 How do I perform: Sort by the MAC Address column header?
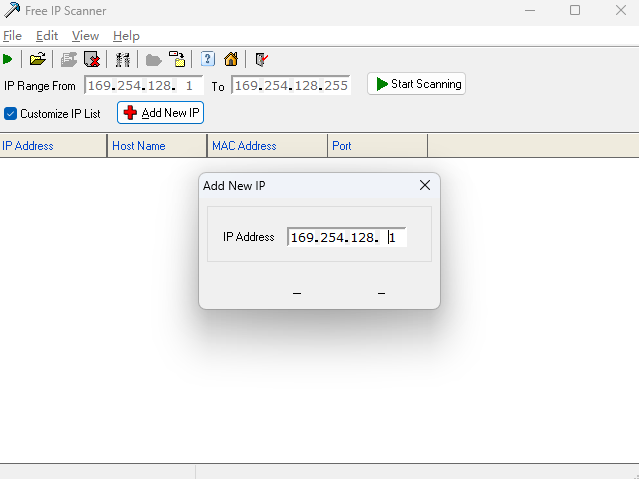coord(267,146)
